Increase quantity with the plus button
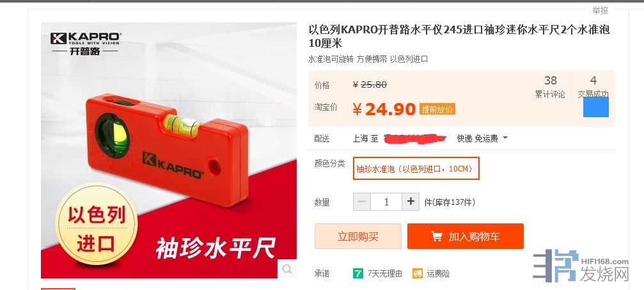This screenshot has width=644, height=290. (x=411, y=202)
